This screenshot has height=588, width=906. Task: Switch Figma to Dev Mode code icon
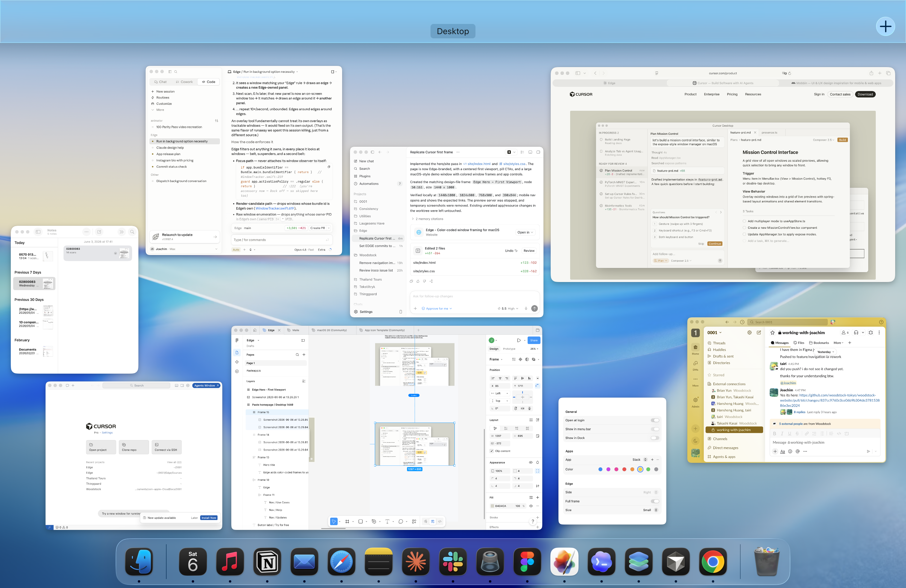coord(440,522)
